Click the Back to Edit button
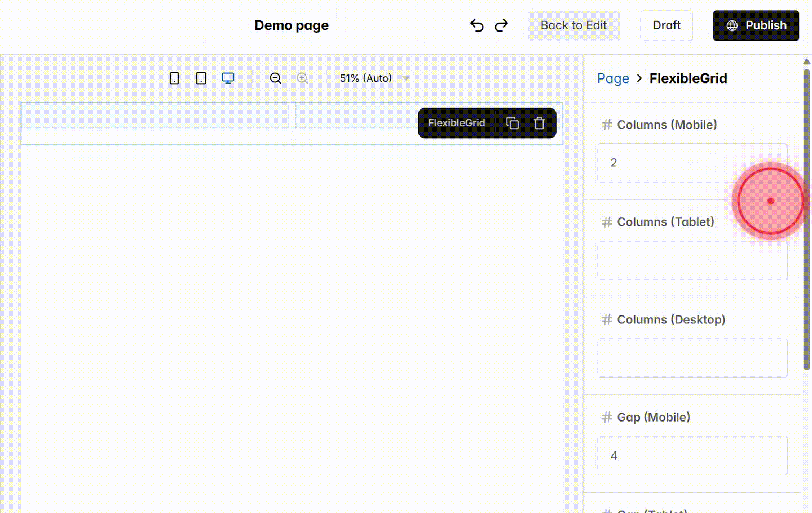This screenshot has width=812, height=513. [x=573, y=25]
